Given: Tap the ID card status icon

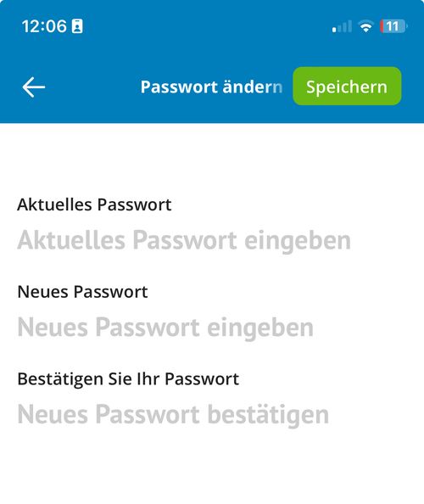Looking at the screenshot, I should pos(77,26).
